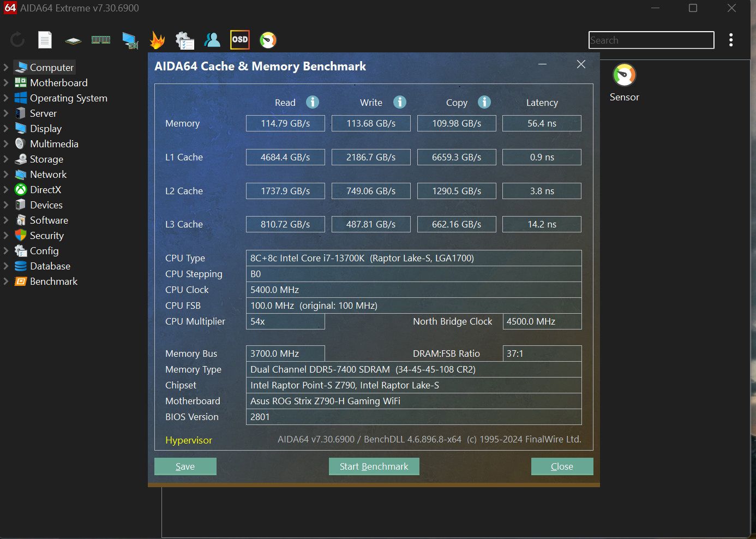Click the Save button
This screenshot has height=539, width=756.
click(185, 466)
